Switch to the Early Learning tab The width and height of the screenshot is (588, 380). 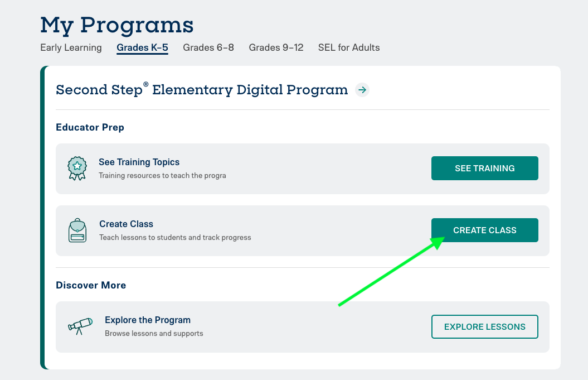click(71, 47)
